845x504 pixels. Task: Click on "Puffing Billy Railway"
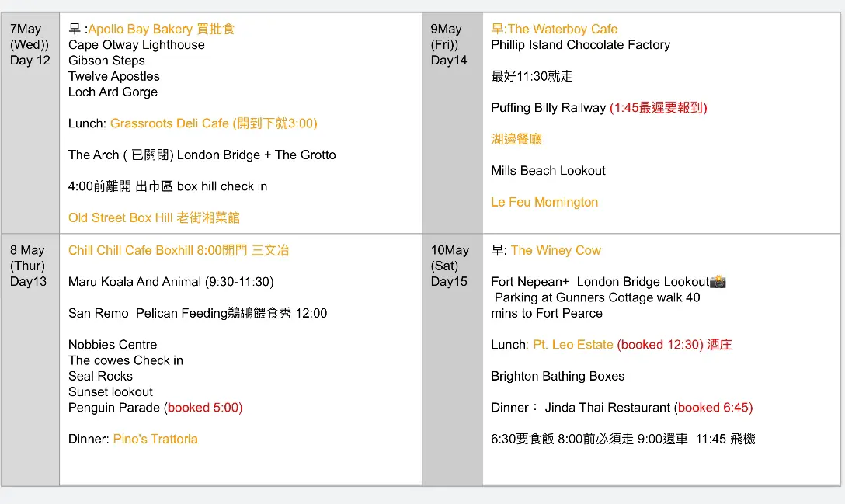pyautogui.click(x=548, y=108)
